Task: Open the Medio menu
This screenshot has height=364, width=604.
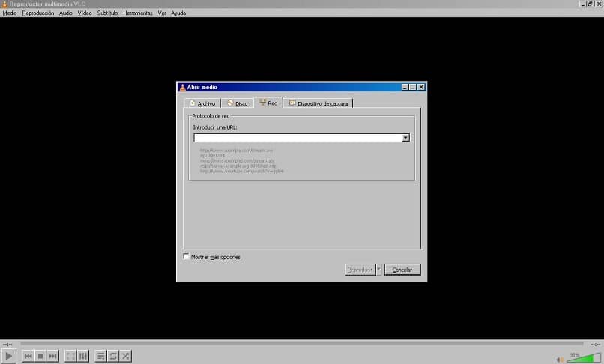Action: coord(10,13)
